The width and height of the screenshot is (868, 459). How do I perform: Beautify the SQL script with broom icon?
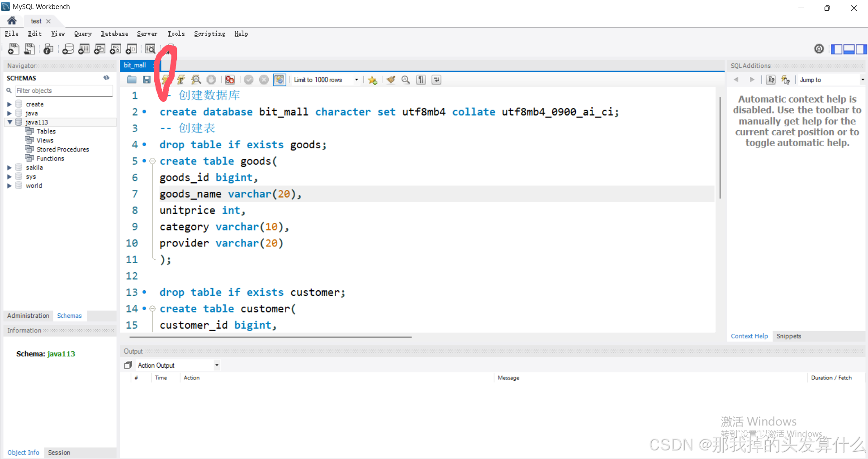[x=391, y=80]
